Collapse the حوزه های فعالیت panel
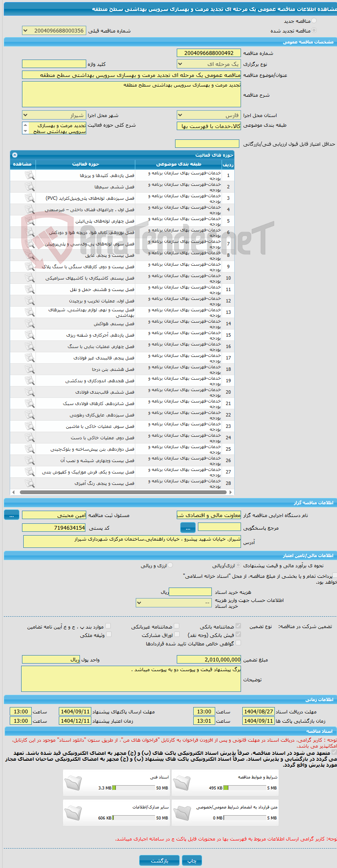Screen dimensions: 337x868 click(15, 155)
